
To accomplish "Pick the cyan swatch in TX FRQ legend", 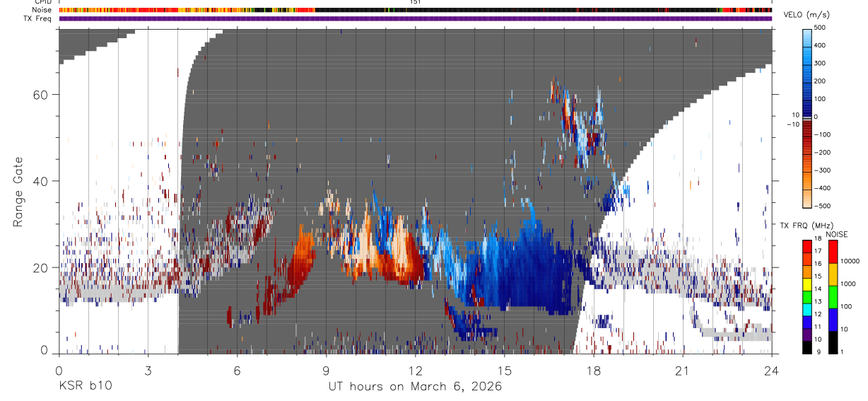I will (x=807, y=308).
